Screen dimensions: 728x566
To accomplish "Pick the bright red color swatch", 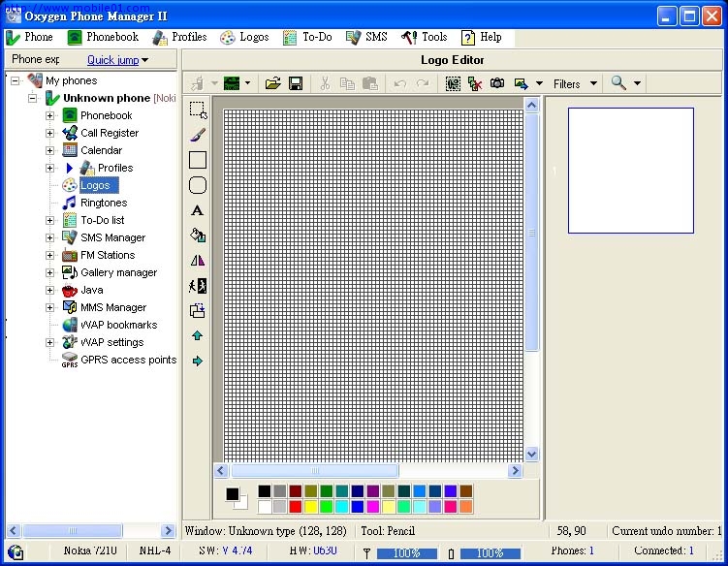I will tap(296, 507).
